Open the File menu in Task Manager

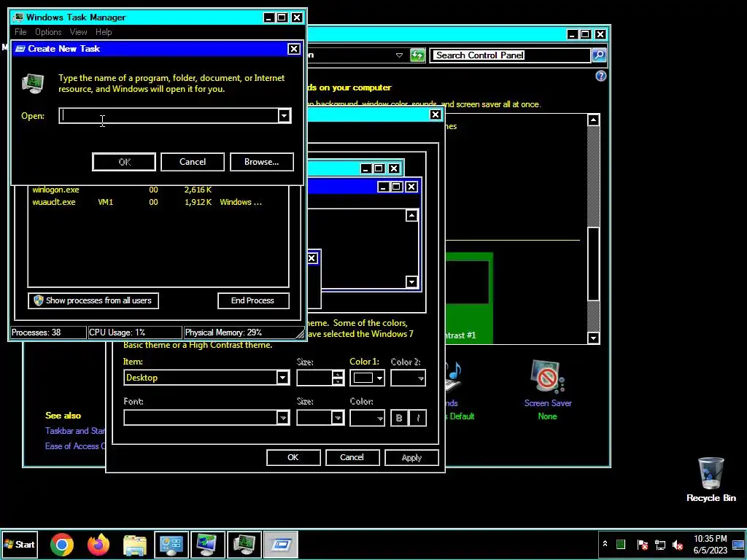(20, 32)
